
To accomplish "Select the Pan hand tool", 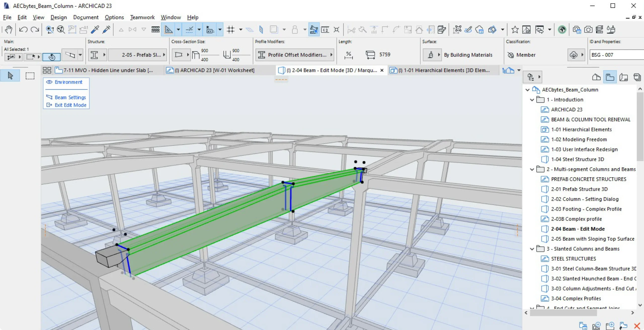I will (x=9, y=30).
